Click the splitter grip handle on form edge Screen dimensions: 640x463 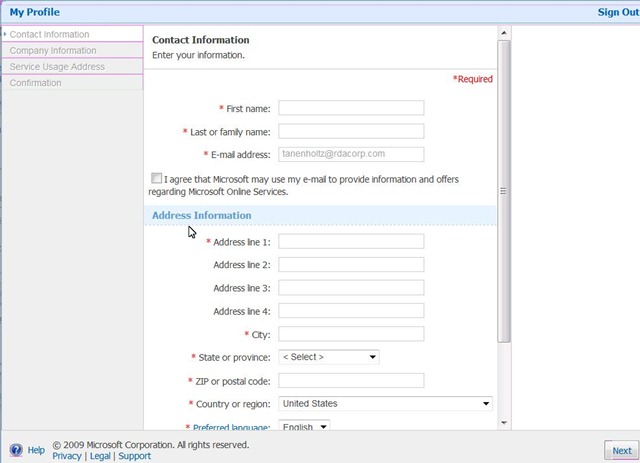pos(503,191)
